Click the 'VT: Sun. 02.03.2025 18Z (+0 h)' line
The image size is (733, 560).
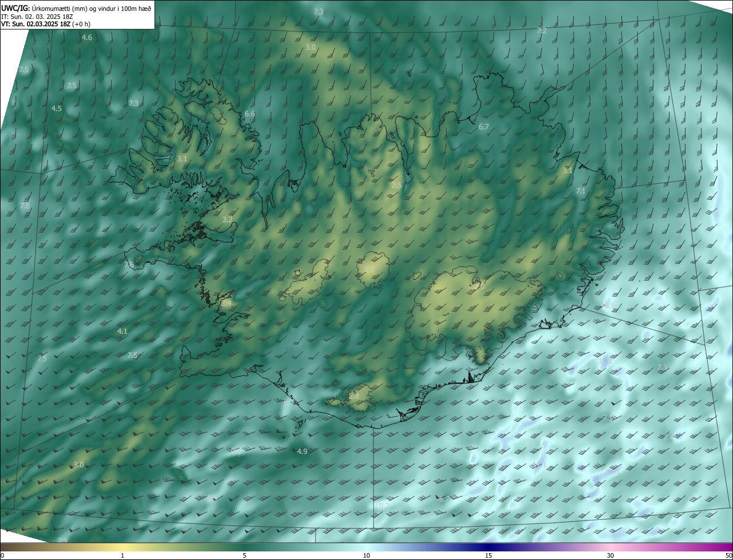(x=46, y=24)
